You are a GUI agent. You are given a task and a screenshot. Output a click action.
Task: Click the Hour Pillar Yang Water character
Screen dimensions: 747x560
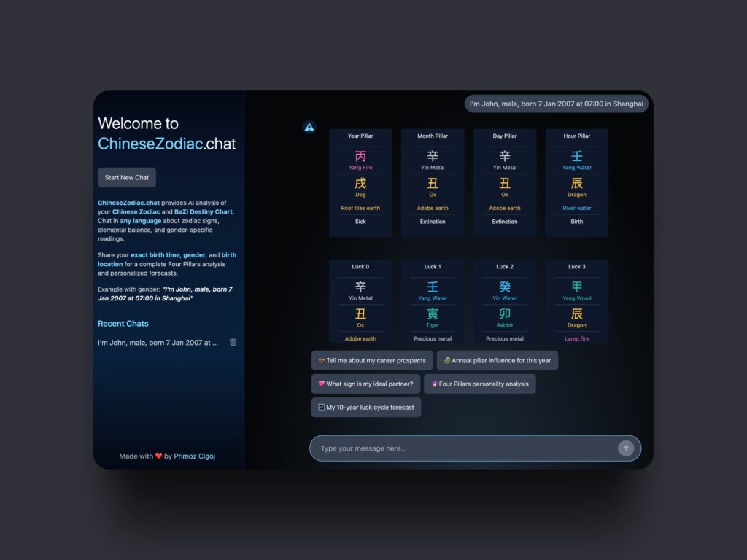pyautogui.click(x=577, y=156)
